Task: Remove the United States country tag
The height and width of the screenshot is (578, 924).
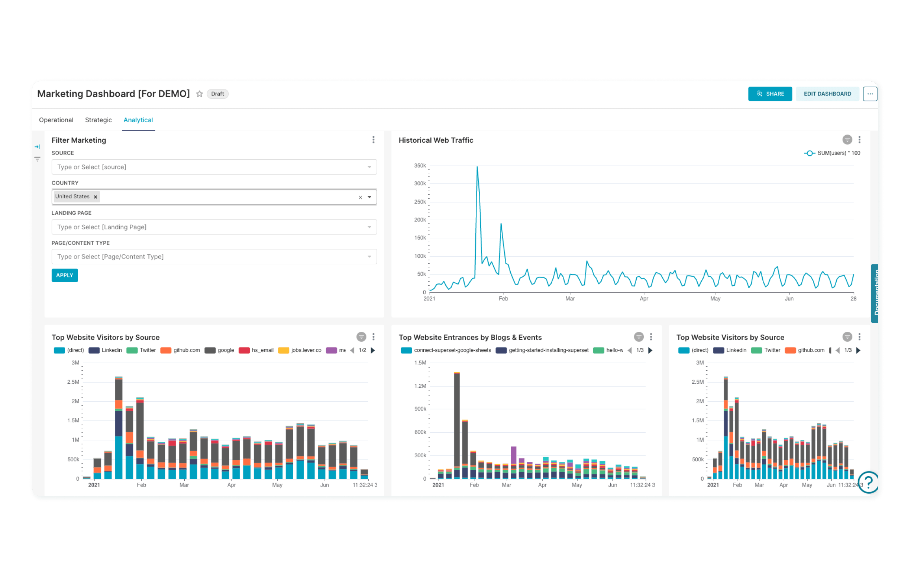Action: [x=96, y=197]
